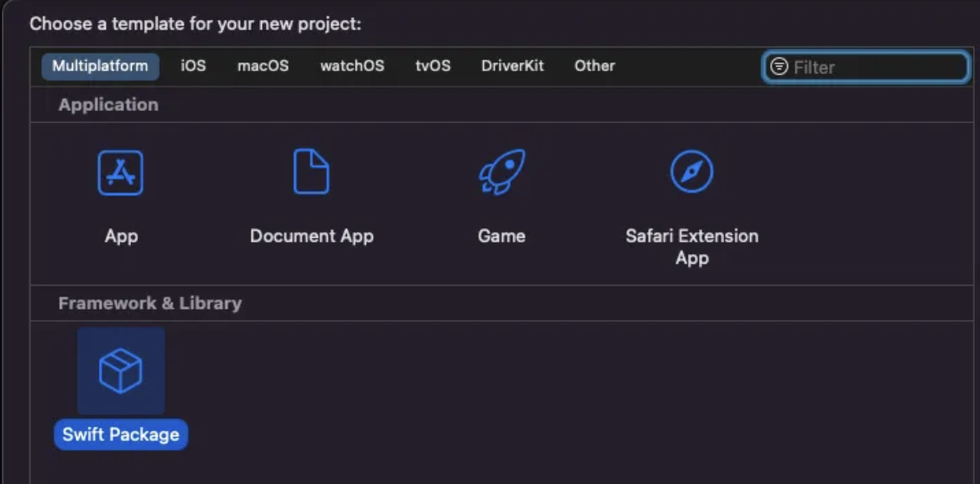
Task: Switch to the Multiplatform tab
Action: coord(100,66)
